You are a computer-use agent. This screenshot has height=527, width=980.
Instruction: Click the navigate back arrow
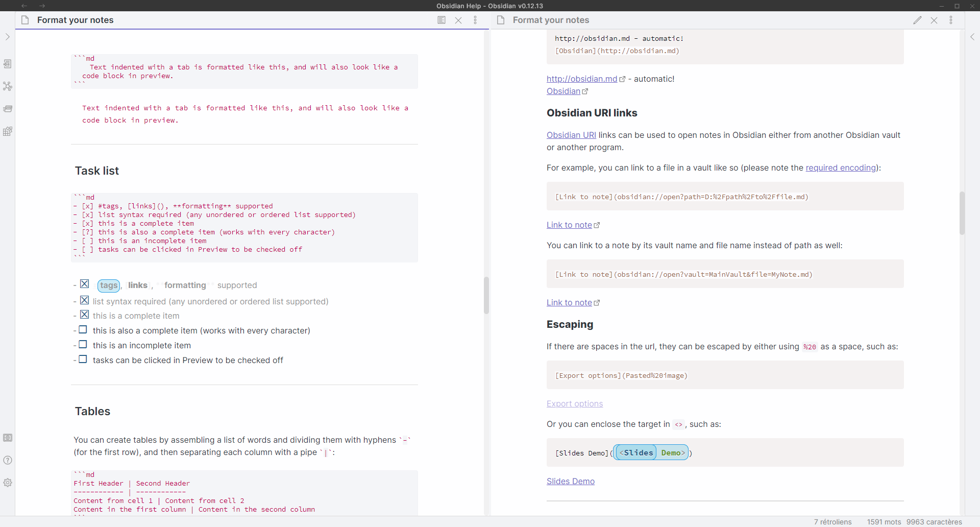pos(24,6)
